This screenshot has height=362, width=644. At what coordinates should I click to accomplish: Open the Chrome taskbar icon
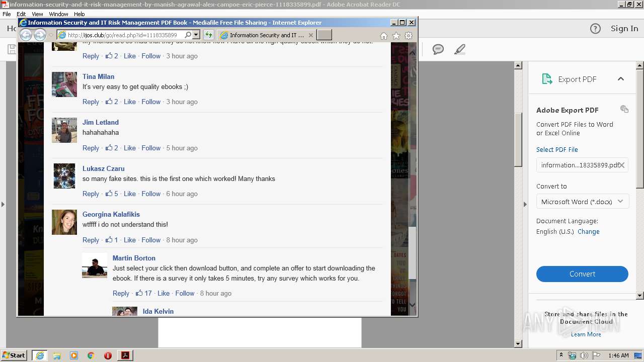pyautogui.click(x=91, y=355)
